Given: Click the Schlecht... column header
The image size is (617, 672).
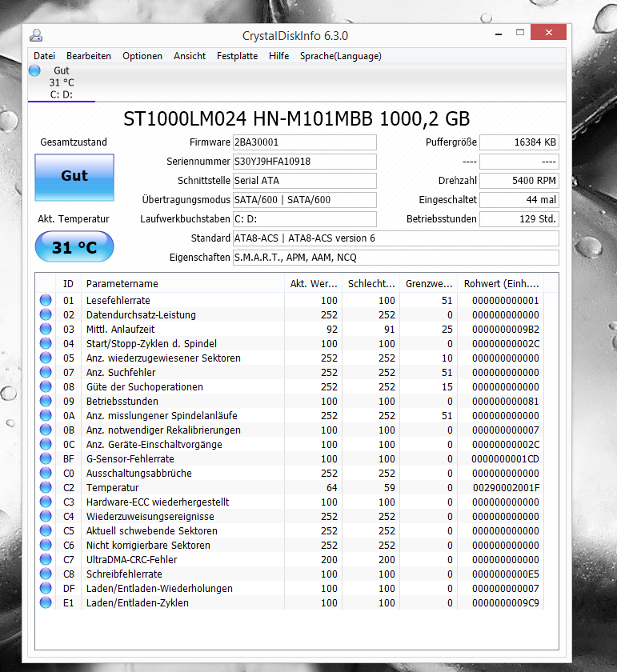Looking at the screenshot, I should pyautogui.click(x=371, y=283).
